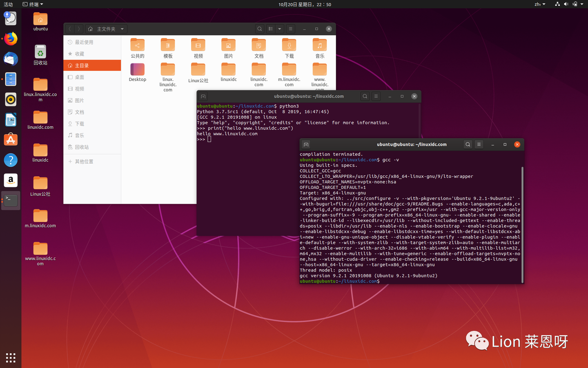This screenshot has height=368, width=588.
Task: Open Firefox from the dock
Action: pyautogui.click(x=10, y=38)
